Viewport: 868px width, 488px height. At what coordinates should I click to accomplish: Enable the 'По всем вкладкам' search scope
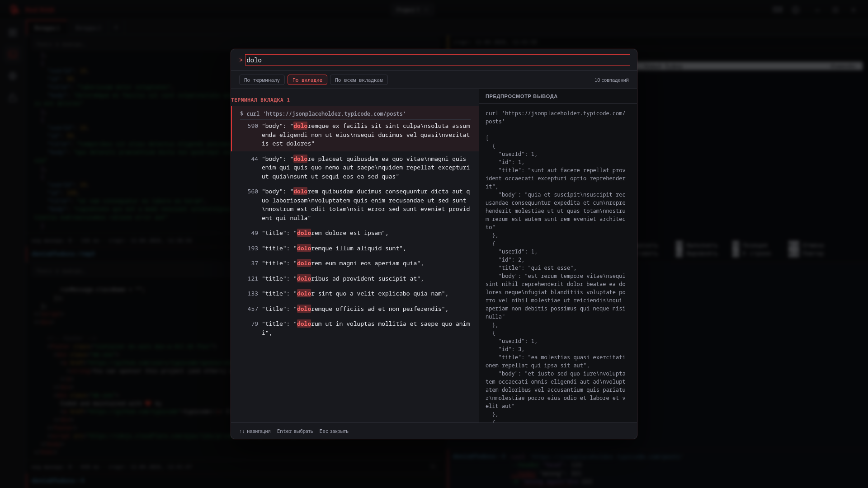point(359,80)
